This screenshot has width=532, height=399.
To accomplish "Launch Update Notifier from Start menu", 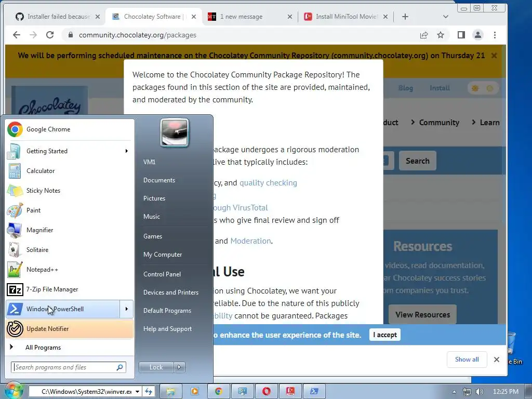I will click(x=70, y=329).
